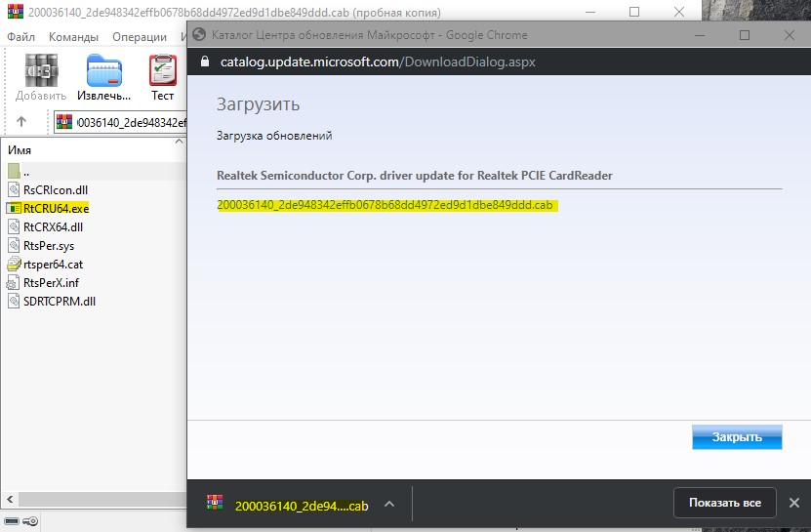
Task: Click the .cab download link on the page
Action: click(385, 205)
